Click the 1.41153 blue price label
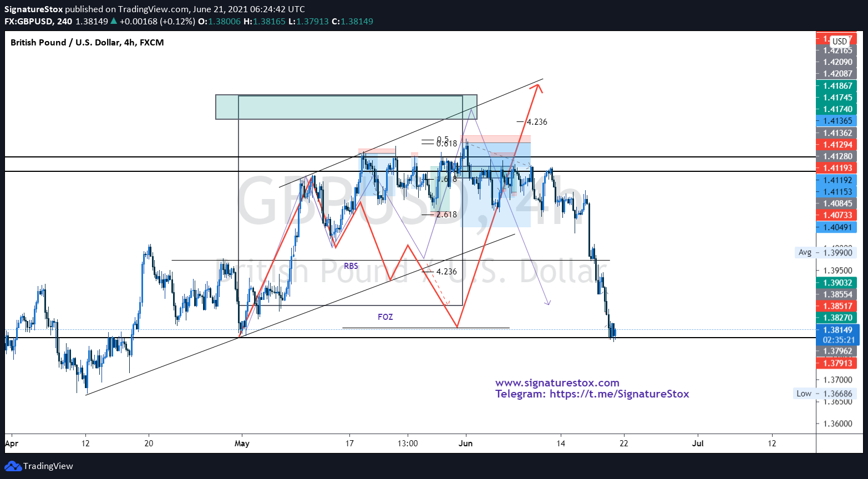 837,192
